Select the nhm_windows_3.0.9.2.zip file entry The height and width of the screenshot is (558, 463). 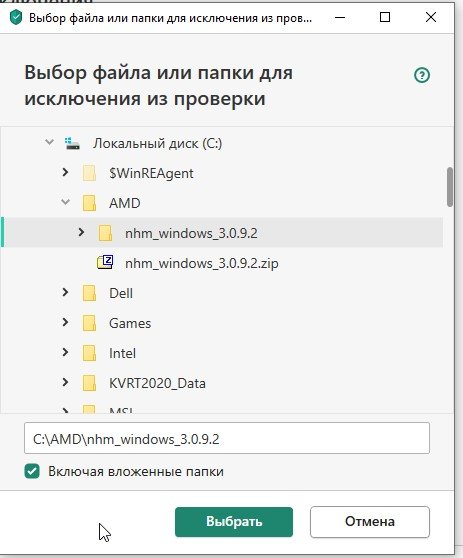pos(202,263)
